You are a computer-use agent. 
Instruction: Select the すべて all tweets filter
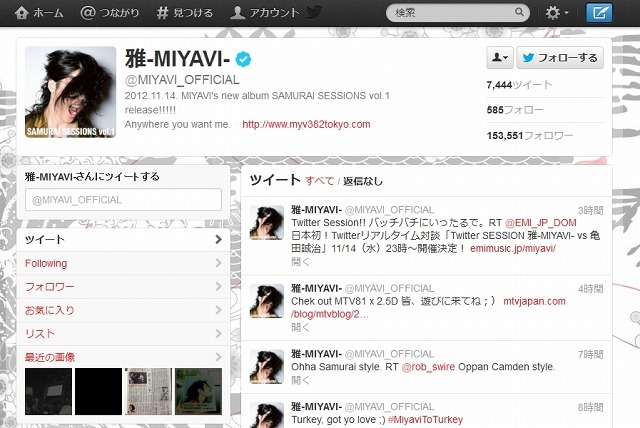(320, 181)
